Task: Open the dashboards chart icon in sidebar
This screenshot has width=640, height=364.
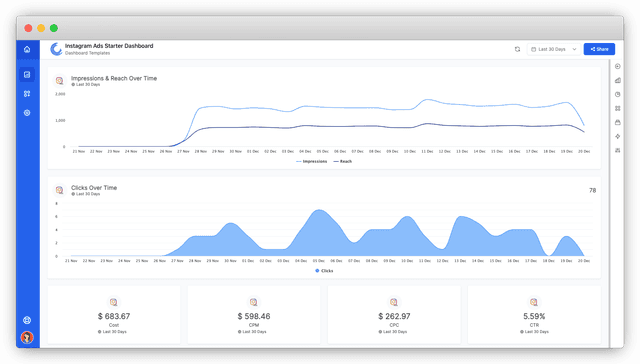Action: coord(27,75)
